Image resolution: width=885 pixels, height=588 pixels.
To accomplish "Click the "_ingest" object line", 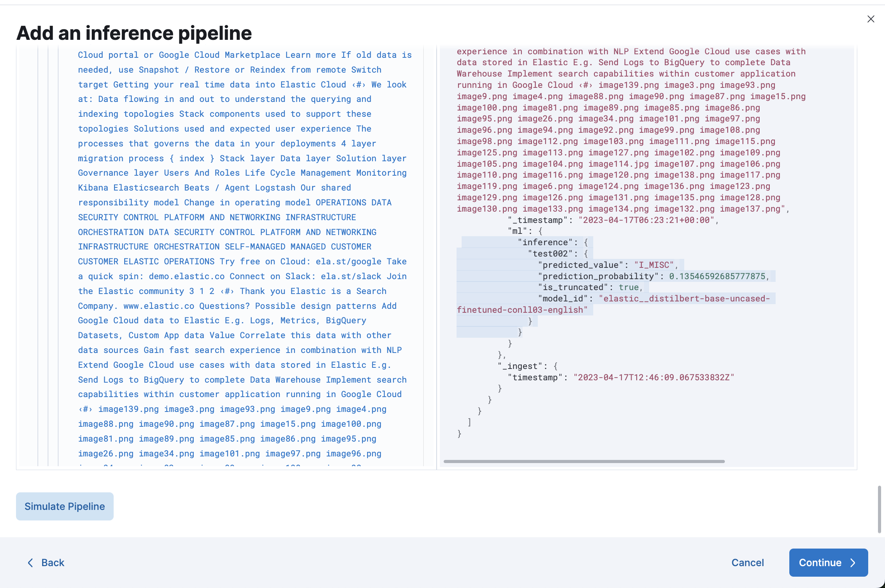I will pyautogui.click(x=520, y=366).
